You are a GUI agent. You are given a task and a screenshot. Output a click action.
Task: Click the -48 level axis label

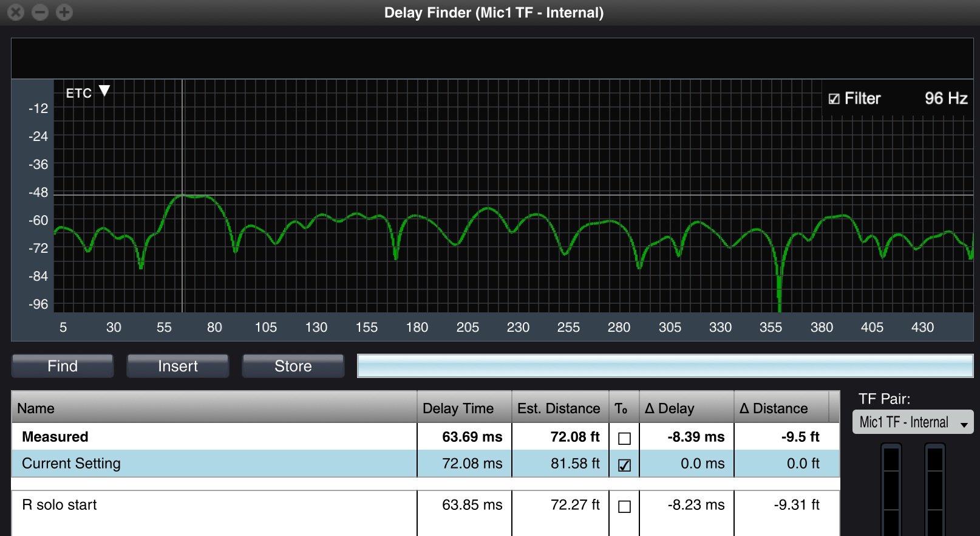(x=38, y=193)
